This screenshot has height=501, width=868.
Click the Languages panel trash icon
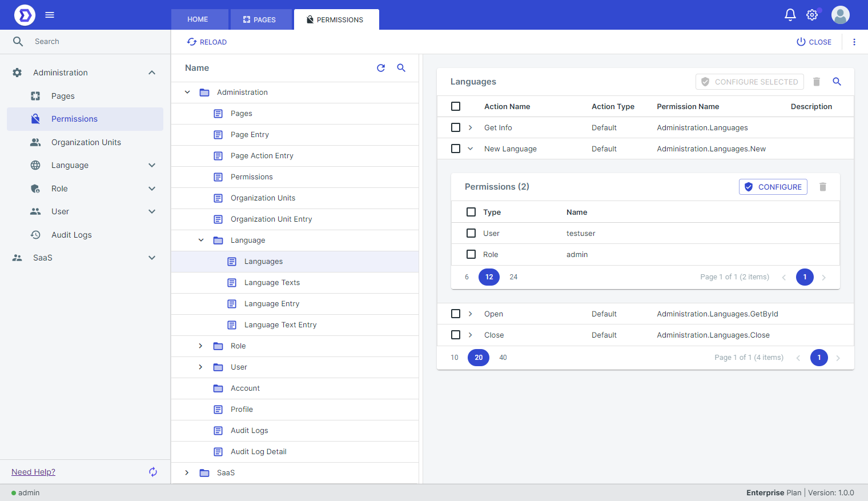point(817,82)
